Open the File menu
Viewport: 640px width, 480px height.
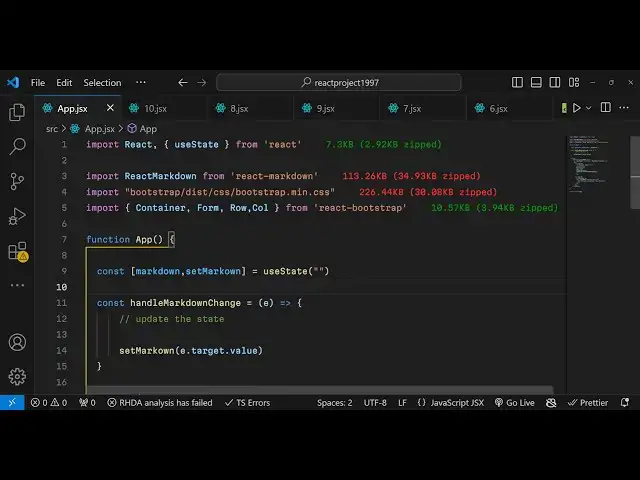point(38,82)
